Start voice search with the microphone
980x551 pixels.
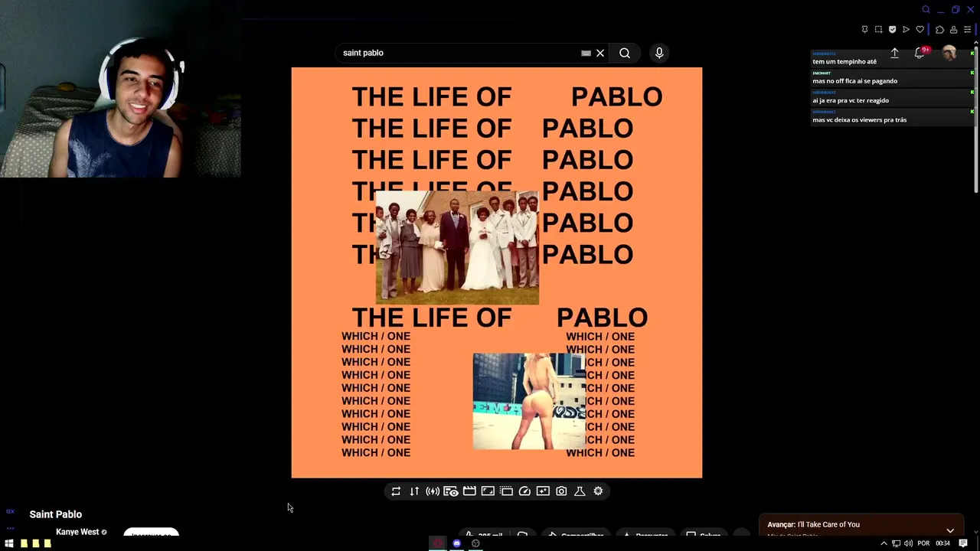pos(659,53)
